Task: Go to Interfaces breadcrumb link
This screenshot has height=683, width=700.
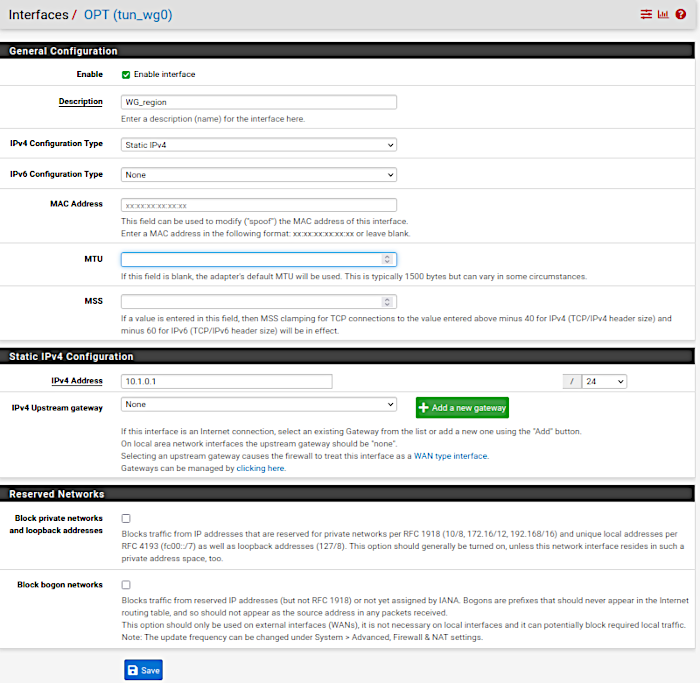Action: [38, 15]
